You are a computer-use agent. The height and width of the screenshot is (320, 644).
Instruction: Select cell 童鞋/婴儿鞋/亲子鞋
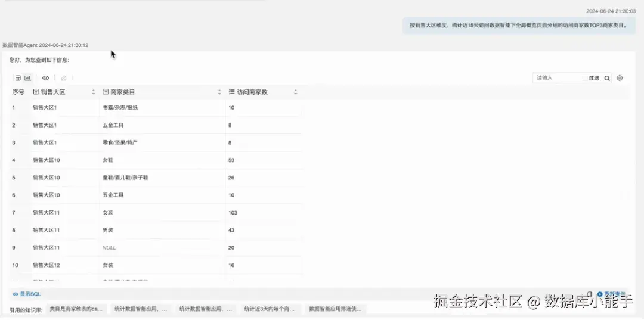pos(125,178)
